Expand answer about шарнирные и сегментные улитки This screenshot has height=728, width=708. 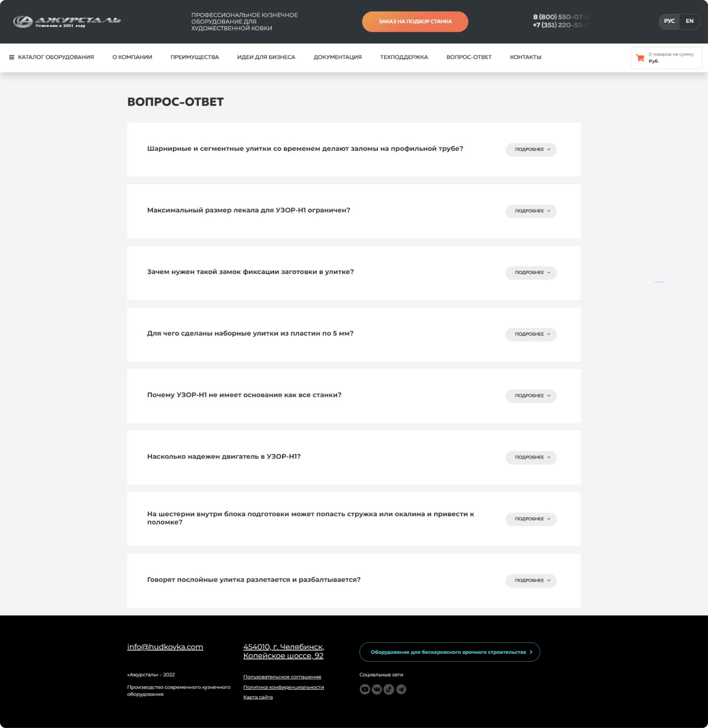(x=531, y=150)
